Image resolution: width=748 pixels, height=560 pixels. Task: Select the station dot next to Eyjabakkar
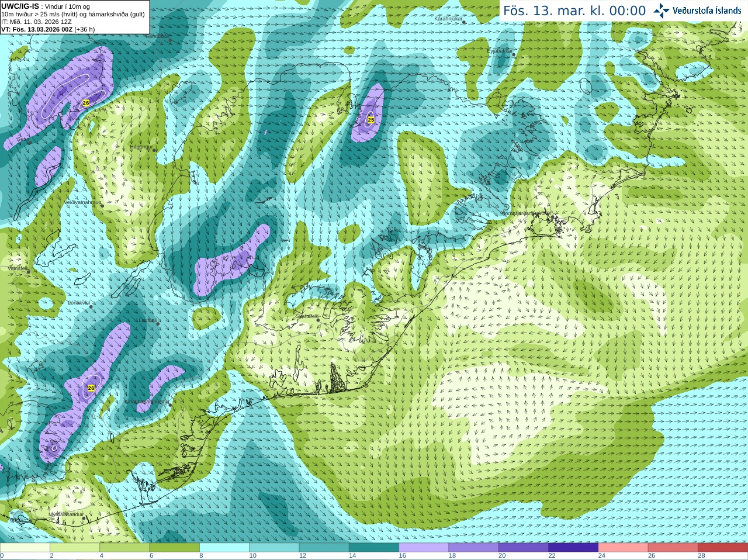(x=514, y=54)
